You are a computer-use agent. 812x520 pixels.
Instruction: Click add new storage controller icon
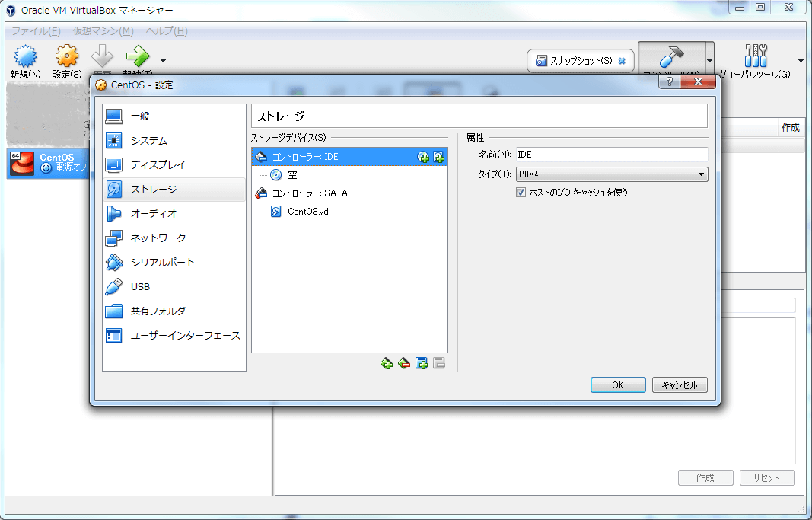387,363
